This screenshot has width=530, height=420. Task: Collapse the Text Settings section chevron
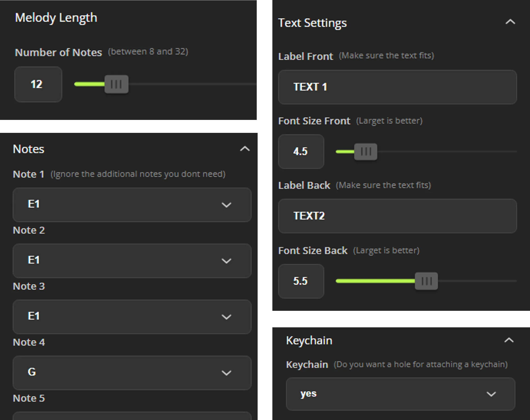(510, 22)
